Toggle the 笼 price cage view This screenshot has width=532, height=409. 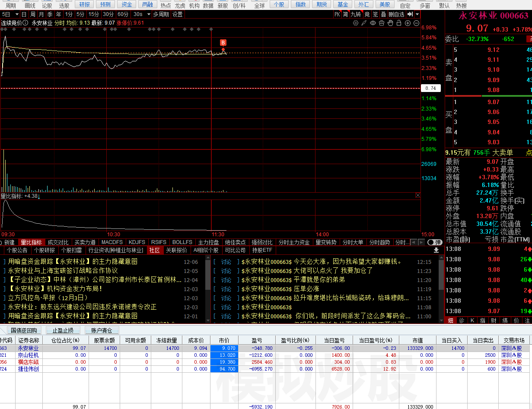(375, 14)
